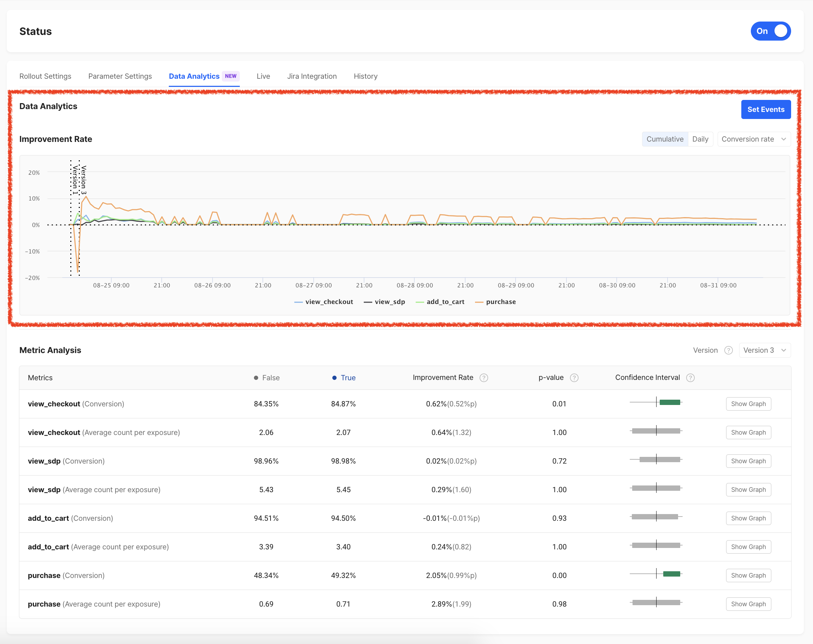Open the Conversion rate dropdown

(x=753, y=139)
